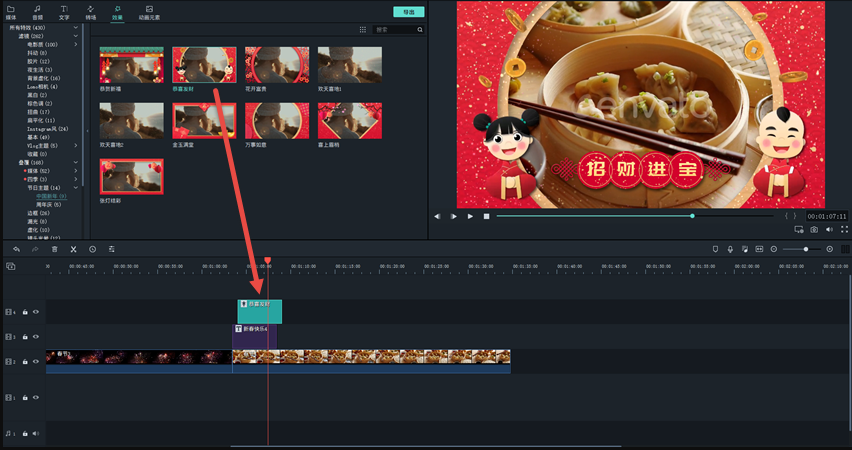Viewport: 852px width, 450px height.
Task: Select 中国新年 (9) category
Action: 51,196
